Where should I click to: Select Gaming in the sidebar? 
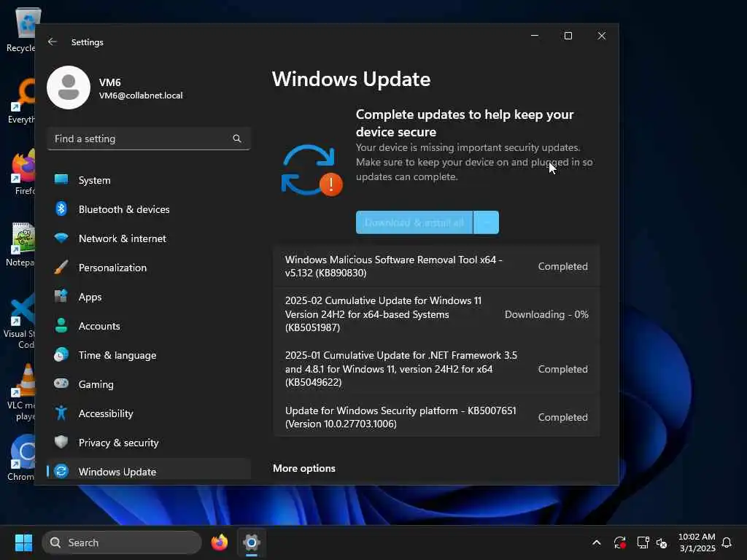(x=149, y=384)
